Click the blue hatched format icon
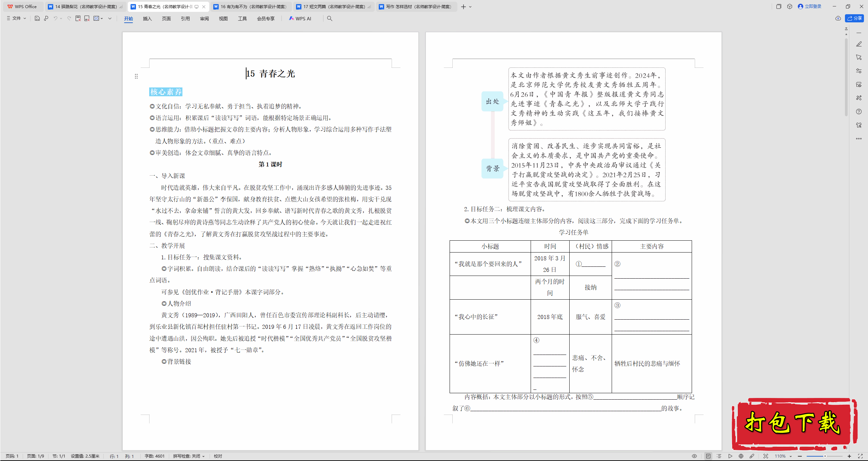Screen dimensions: 868x461 pyautogui.click(x=96, y=19)
